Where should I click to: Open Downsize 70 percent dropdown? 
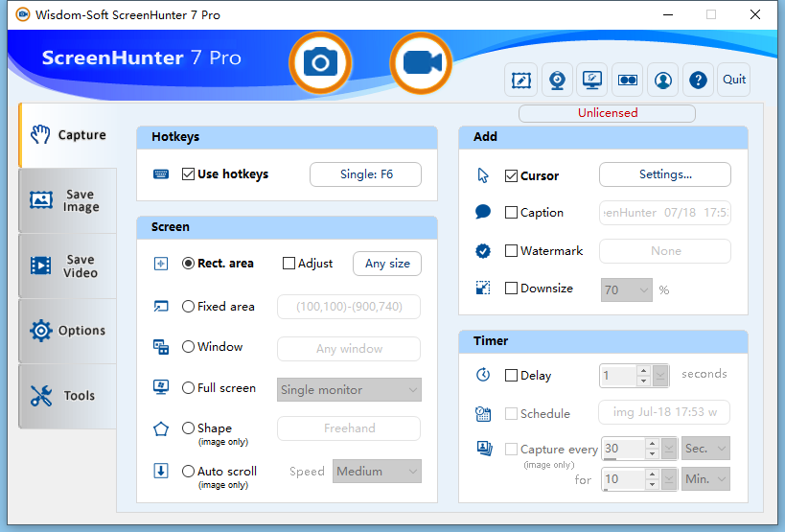[626, 289]
